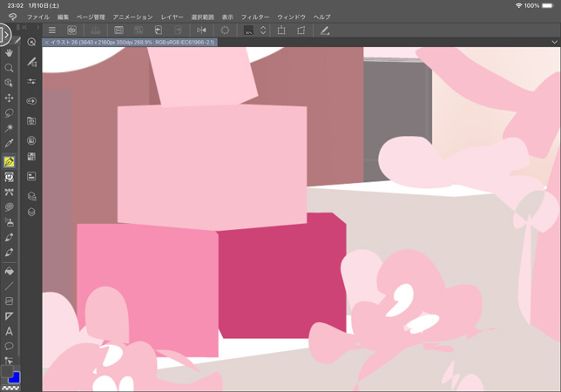
Task: Select the Lasso selection tool
Action: coord(10,113)
